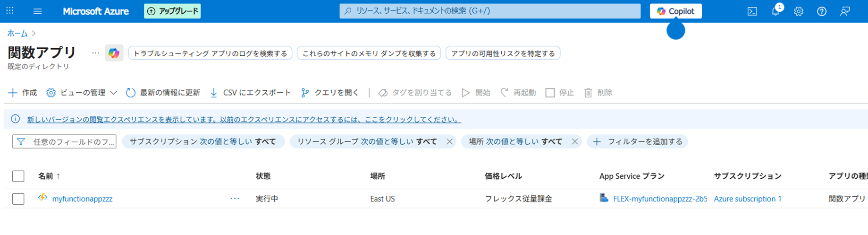
Task: Expand the ビューの管理 dropdown
Action: click(82, 93)
